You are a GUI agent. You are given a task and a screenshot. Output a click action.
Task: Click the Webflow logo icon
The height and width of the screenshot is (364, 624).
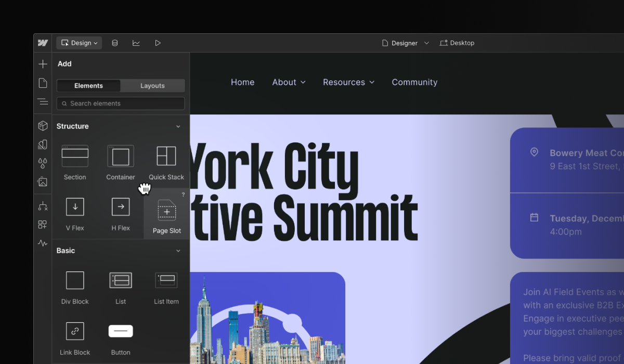pyautogui.click(x=43, y=43)
